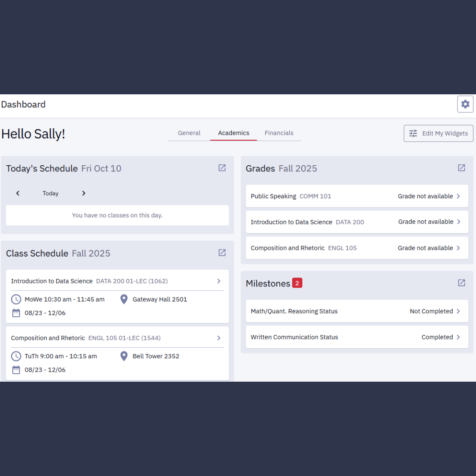The width and height of the screenshot is (476, 476).
Task: Open Today's Schedule in a new view
Action: point(222,167)
